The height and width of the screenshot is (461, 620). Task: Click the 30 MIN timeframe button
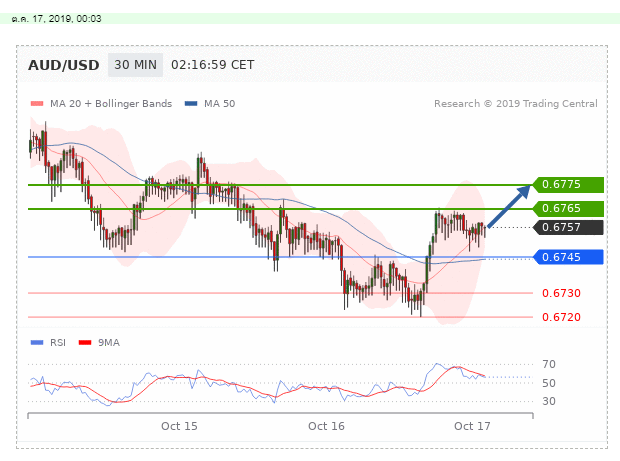tap(135, 65)
